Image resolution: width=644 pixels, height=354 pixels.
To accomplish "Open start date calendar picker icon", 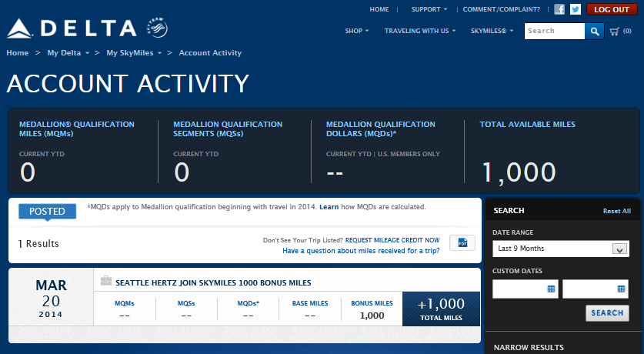I will point(551,289).
